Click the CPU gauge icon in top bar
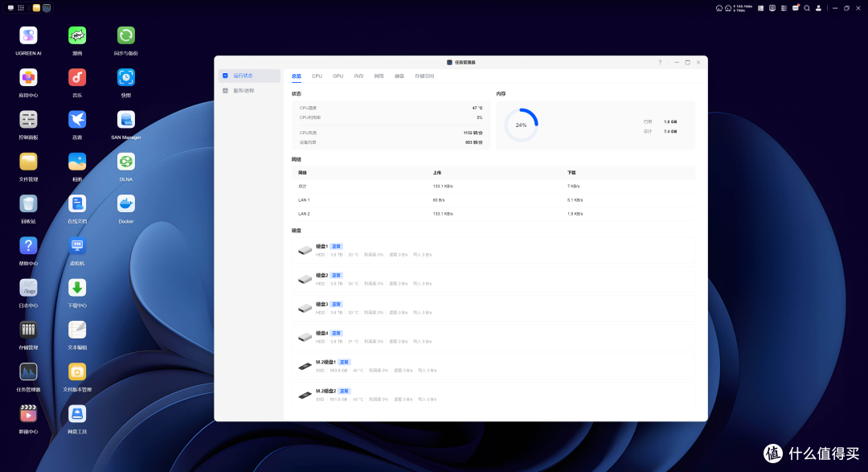868x472 pixels. point(719,8)
